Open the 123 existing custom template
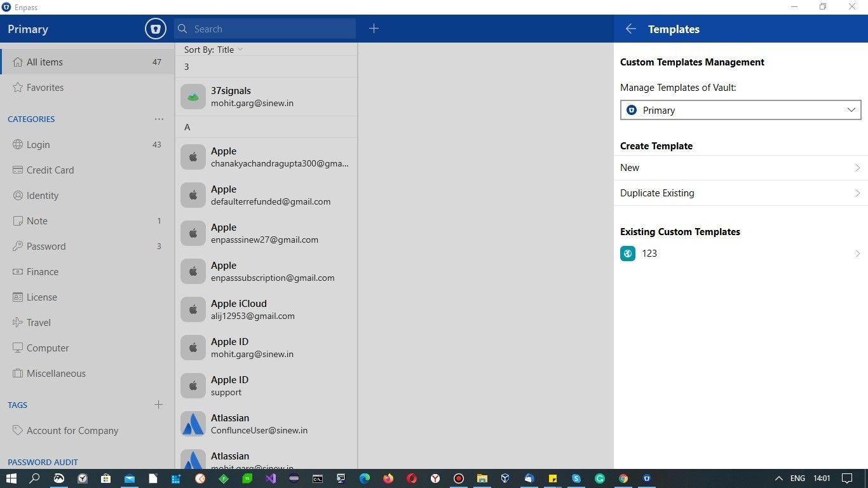The image size is (868, 488). (x=741, y=254)
